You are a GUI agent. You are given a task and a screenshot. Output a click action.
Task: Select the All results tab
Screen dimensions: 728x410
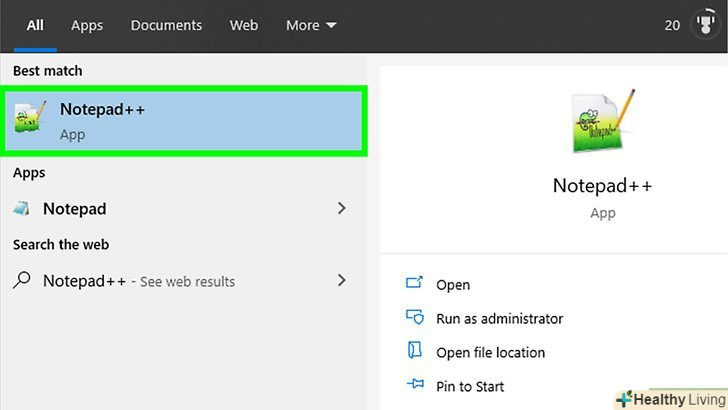35,25
